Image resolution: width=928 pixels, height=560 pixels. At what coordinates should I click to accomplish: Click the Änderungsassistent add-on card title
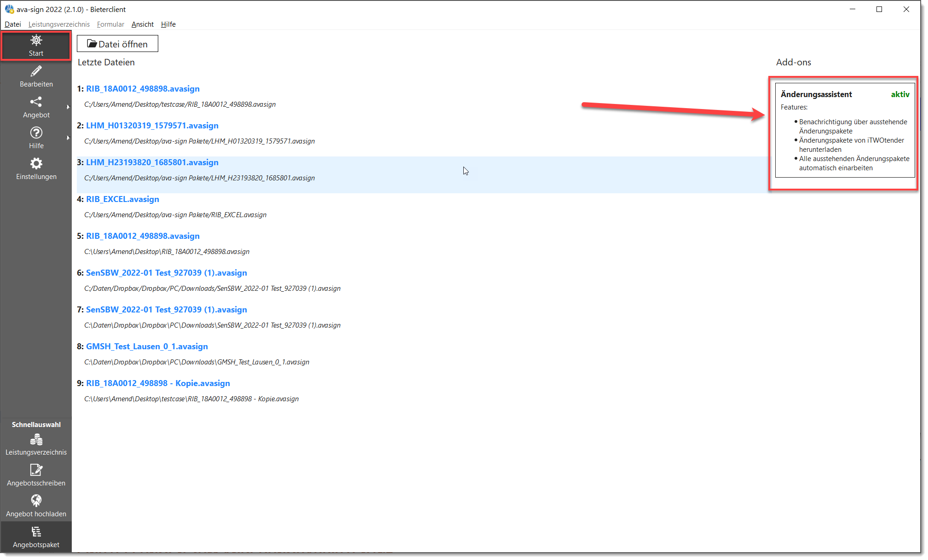pyautogui.click(x=816, y=94)
